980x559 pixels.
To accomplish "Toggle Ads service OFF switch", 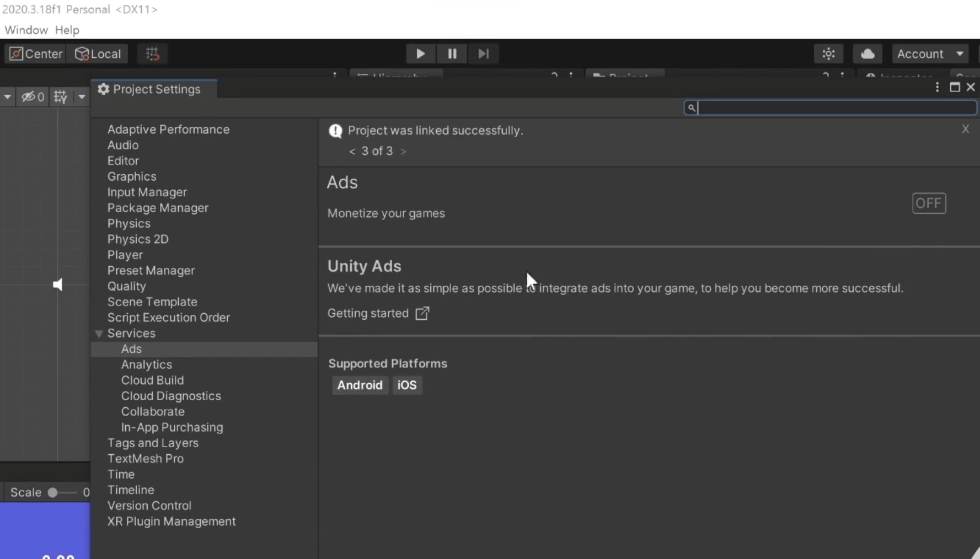I will click(929, 203).
